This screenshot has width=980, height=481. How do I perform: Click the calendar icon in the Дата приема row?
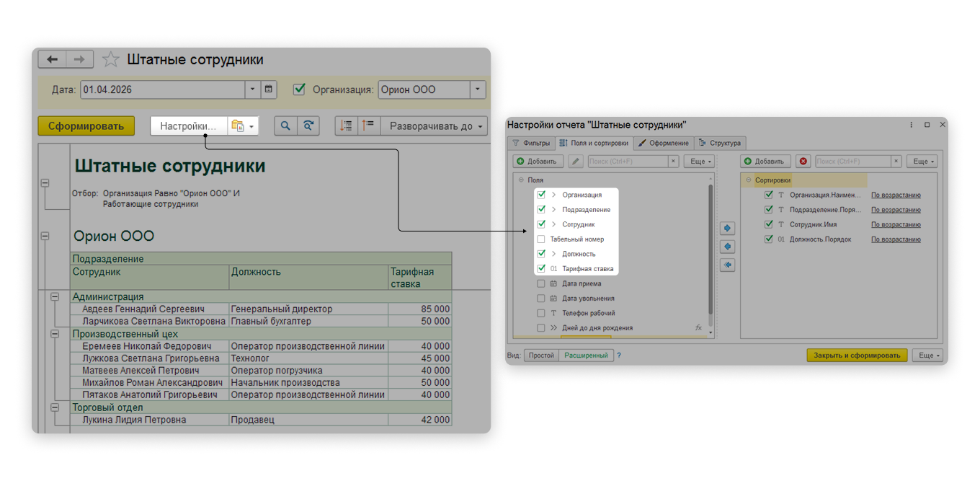[x=553, y=283]
